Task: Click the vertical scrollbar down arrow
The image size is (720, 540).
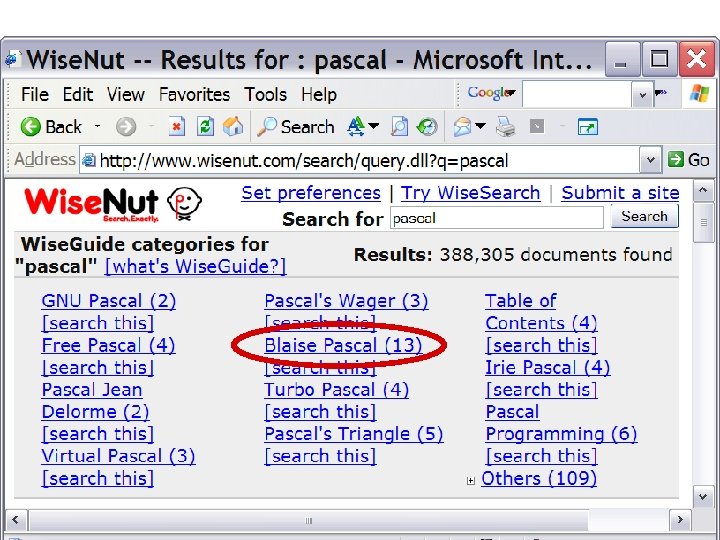Action: click(703, 496)
